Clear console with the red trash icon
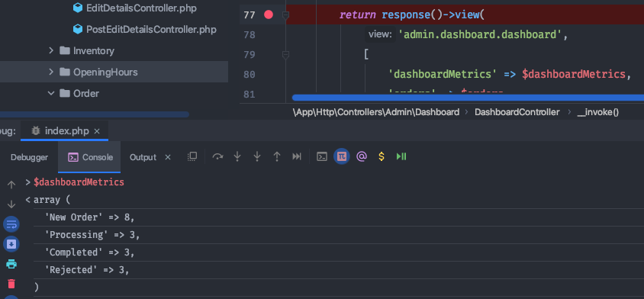 11,284
